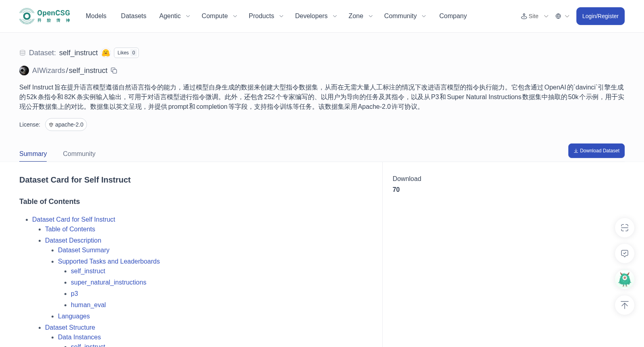Screen dimensions: 644x347
Task: Switch to the Community tab
Action: (x=79, y=154)
